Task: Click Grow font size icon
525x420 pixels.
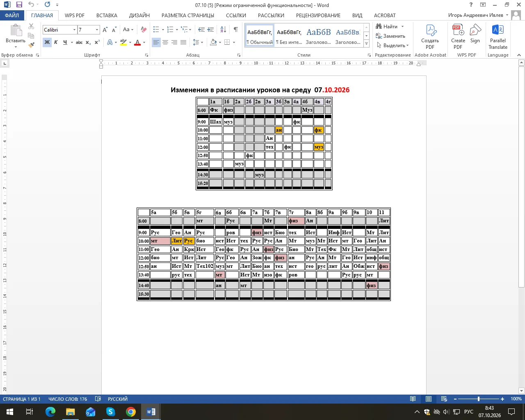Action: point(105,30)
